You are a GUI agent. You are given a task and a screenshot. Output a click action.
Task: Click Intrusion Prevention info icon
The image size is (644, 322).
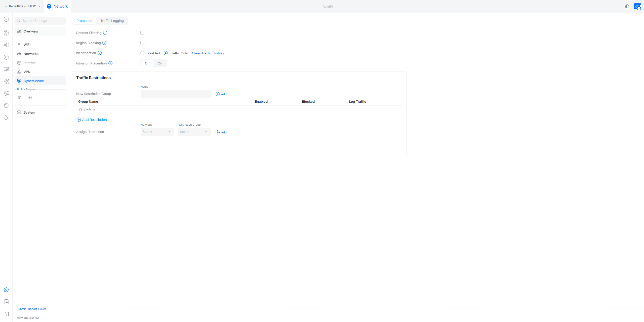(x=110, y=63)
